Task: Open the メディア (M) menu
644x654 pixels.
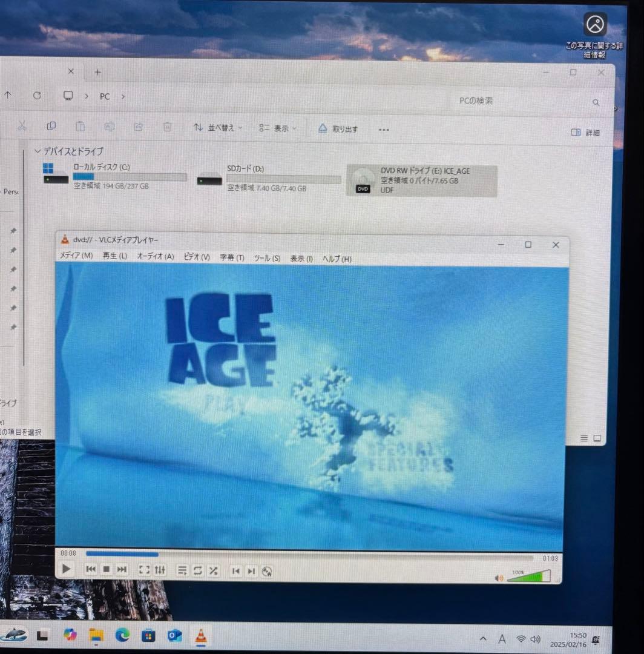Action: [76, 256]
